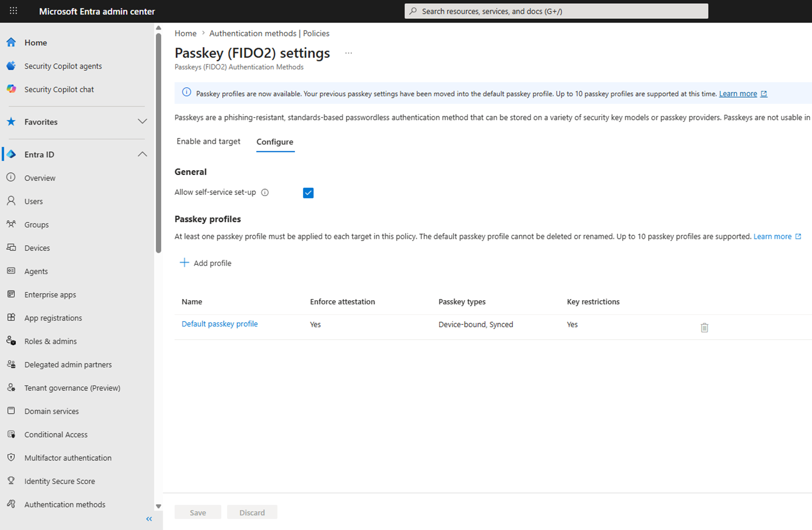
Task: Delete the Default passkey profile via trash icon
Action: click(704, 328)
